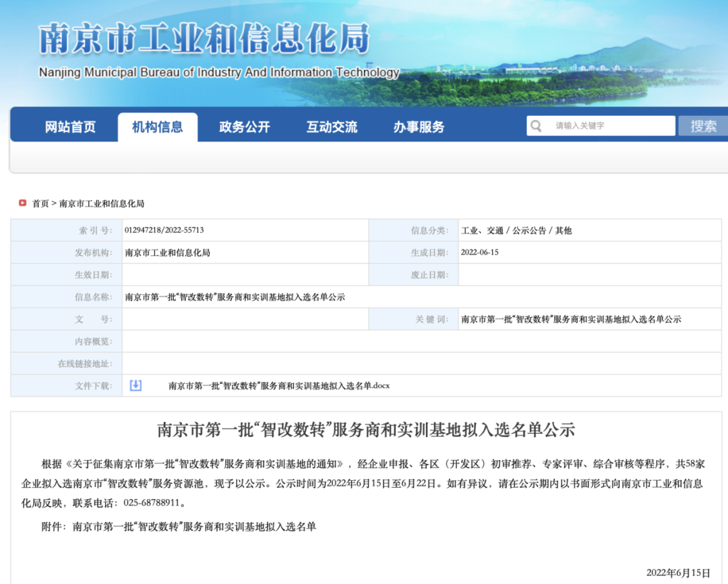The image size is (728, 584).
Task: Click the file download arrow icon
Action: (x=135, y=385)
